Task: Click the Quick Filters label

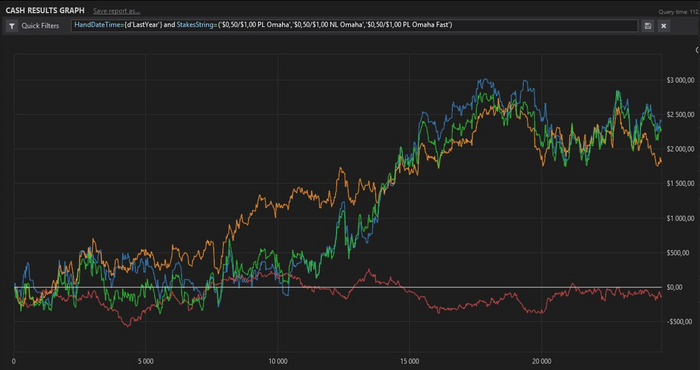Action: pyautogui.click(x=40, y=26)
